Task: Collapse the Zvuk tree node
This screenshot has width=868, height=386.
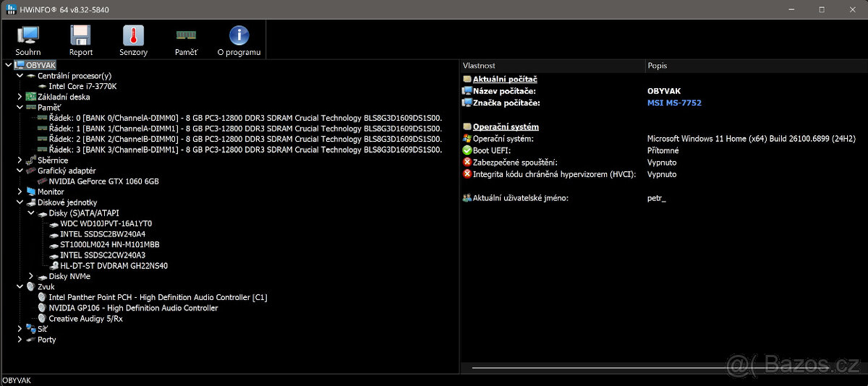Action: click(20, 287)
